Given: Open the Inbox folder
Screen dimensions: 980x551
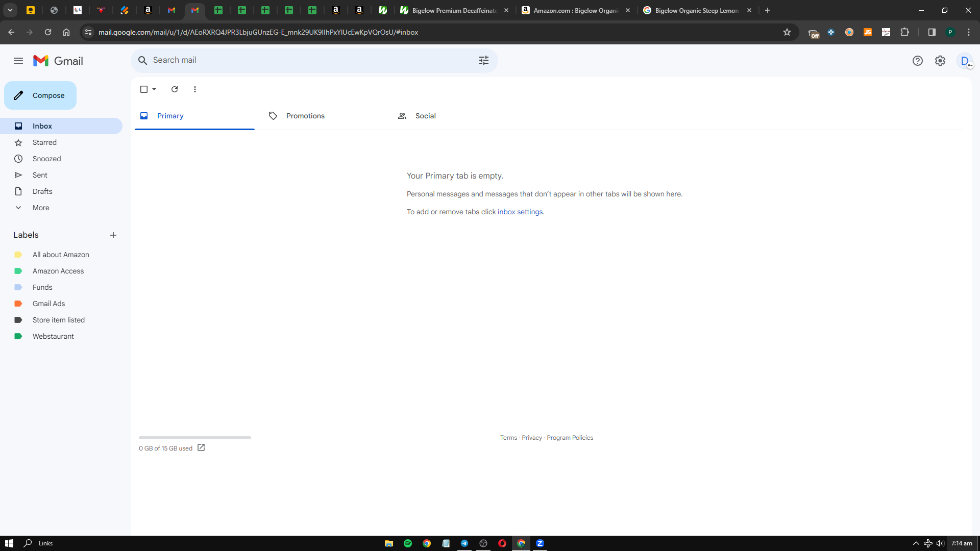Looking at the screenshot, I should pyautogui.click(x=61, y=126).
